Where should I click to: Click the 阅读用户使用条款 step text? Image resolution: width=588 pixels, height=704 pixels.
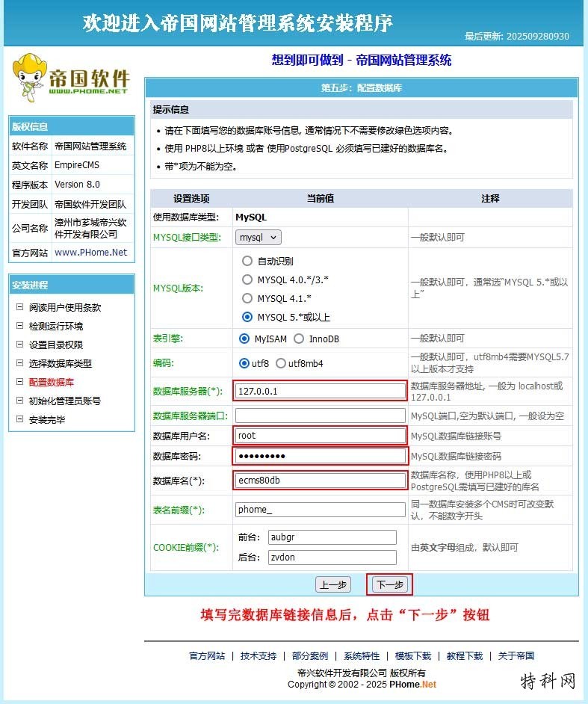(x=65, y=308)
